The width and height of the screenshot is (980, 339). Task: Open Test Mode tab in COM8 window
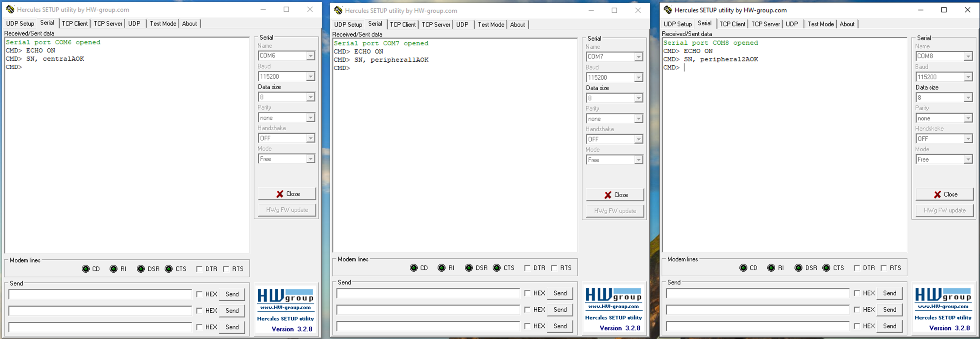821,24
